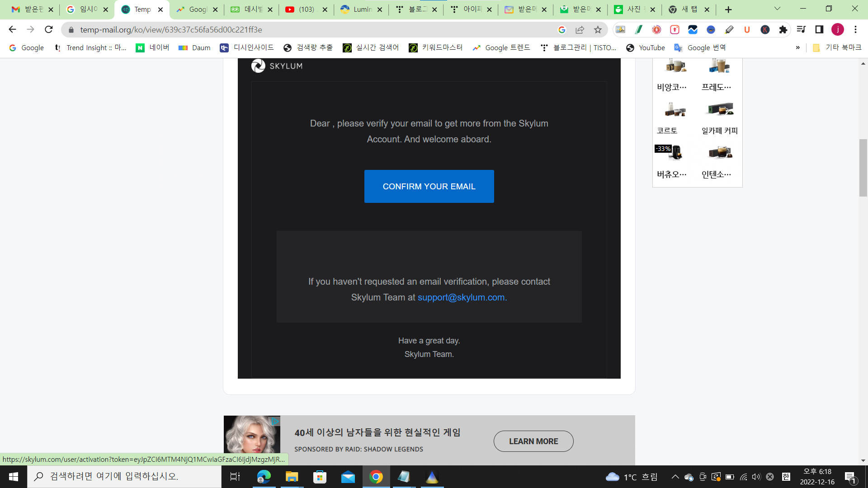
Task: Open the notification center icon
Action: [x=850, y=477]
